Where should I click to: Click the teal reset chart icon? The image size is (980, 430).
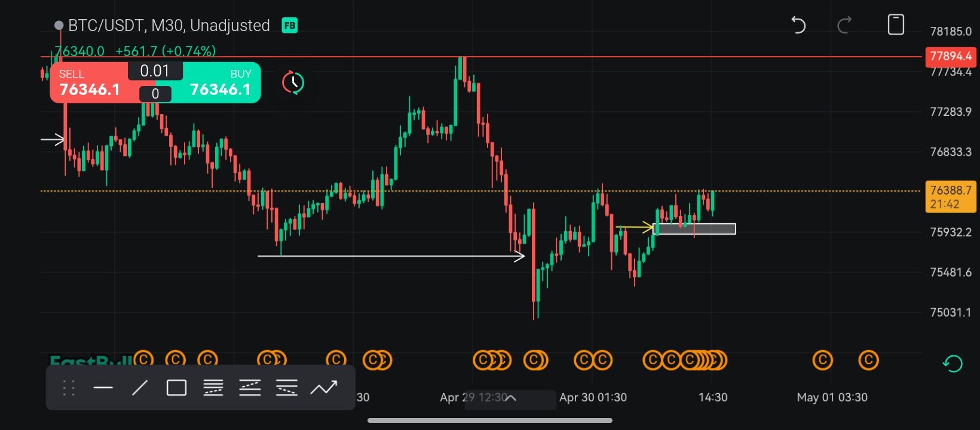(x=953, y=363)
